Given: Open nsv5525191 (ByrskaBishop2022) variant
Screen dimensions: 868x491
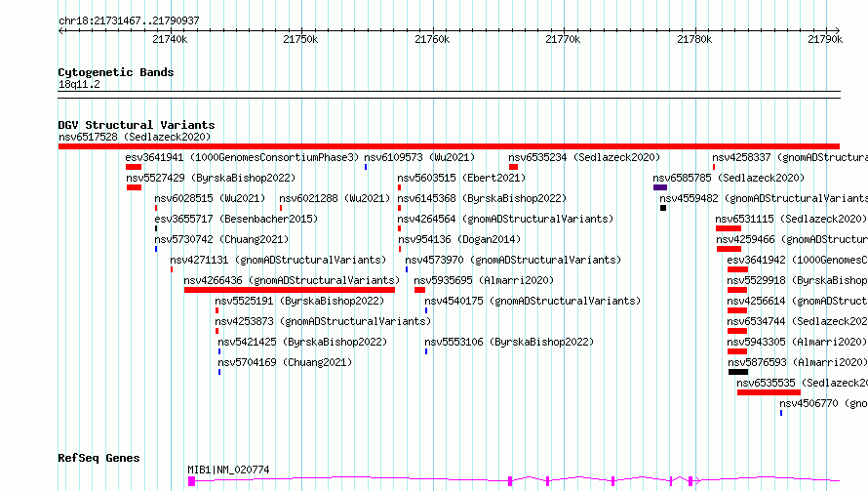Looking at the screenshot, I should (x=299, y=301).
